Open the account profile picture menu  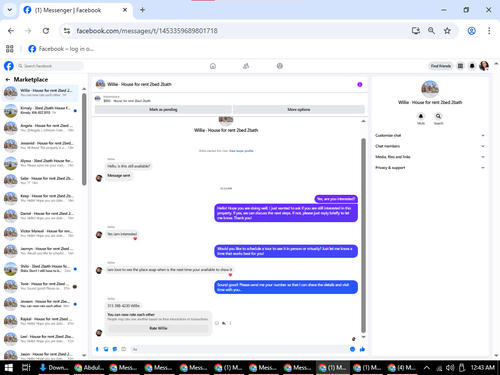[484, 66]
